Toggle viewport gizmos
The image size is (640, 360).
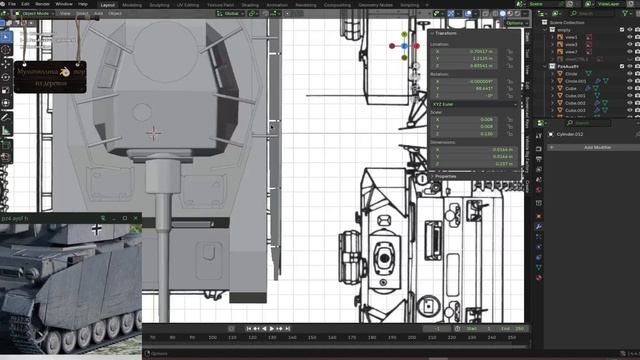click(451, 13)
